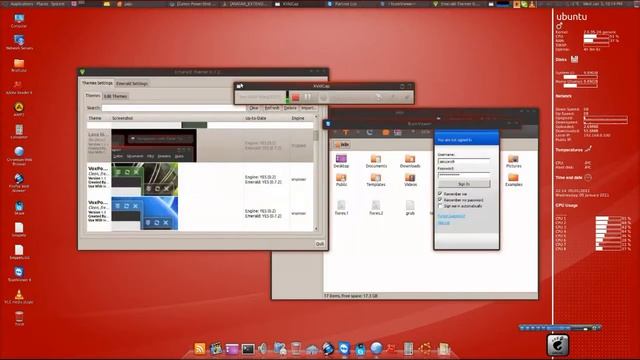Sort by the Theme column header

tap(95, 118)
